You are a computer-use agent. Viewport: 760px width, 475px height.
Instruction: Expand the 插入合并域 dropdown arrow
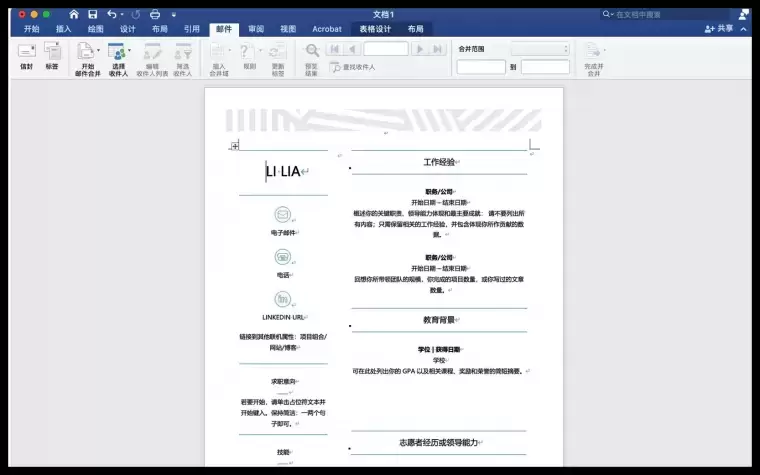229,50
